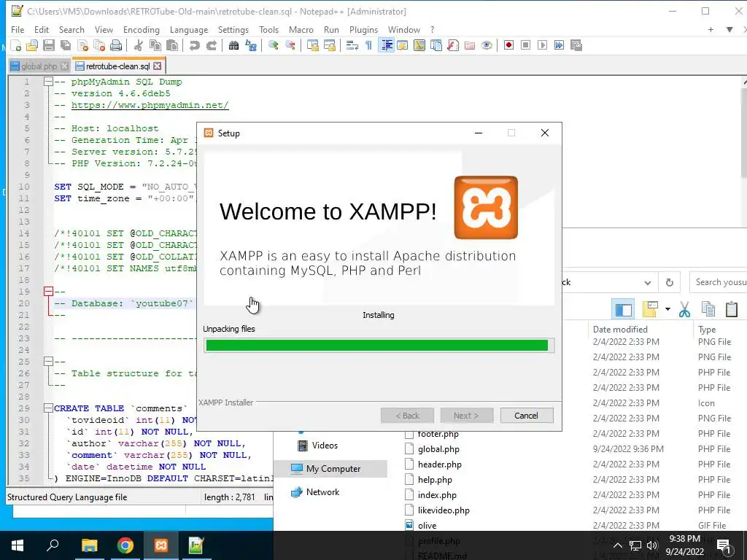Open the Replace toolbar icon
The image size is (747, 560).
coord(251,45)
